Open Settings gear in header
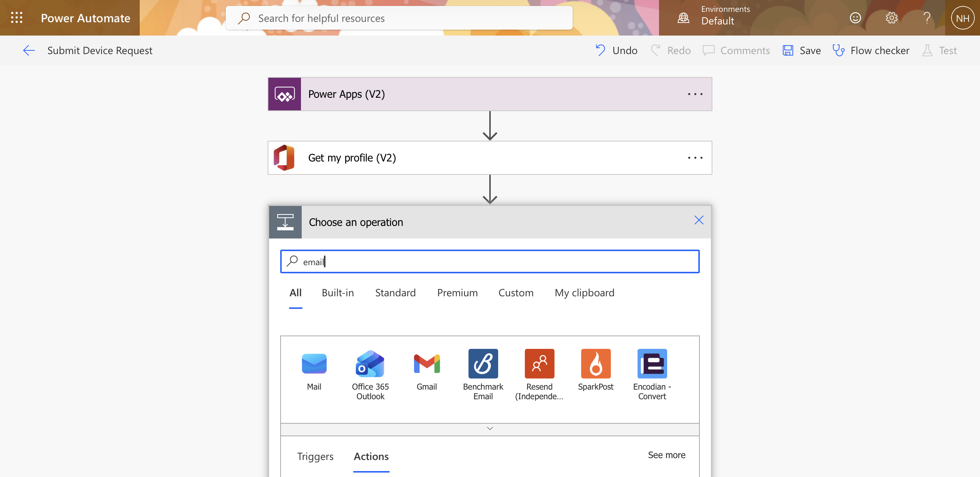 [891, 18]
